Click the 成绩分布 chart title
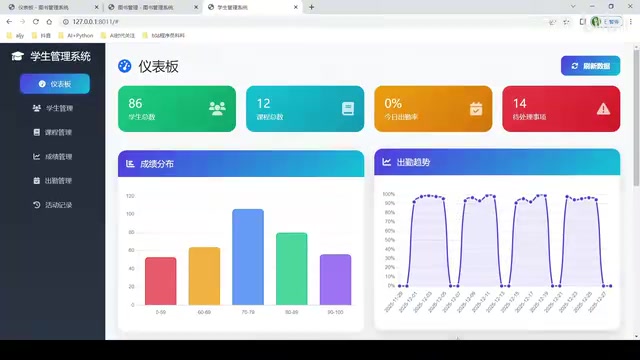Viewport: 640px width, 360px height. (x=157, y=164)
